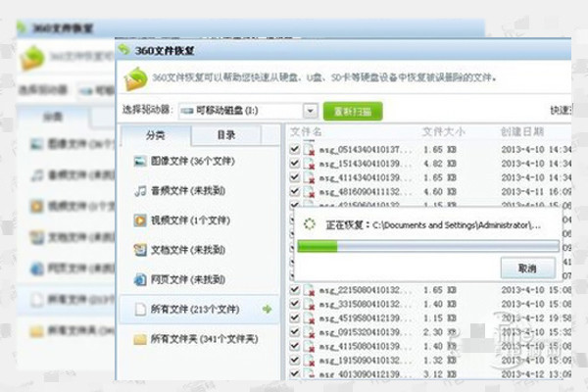Open the 选择驱动器 dropdown arrow
588x392 pixels.
pos(310,111)
